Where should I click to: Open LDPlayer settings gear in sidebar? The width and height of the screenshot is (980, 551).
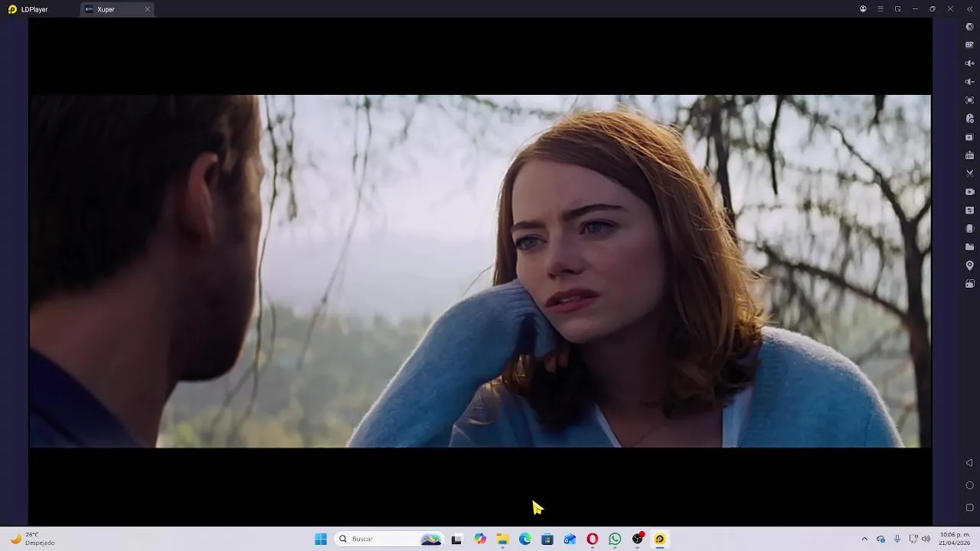tap(969, 27)
